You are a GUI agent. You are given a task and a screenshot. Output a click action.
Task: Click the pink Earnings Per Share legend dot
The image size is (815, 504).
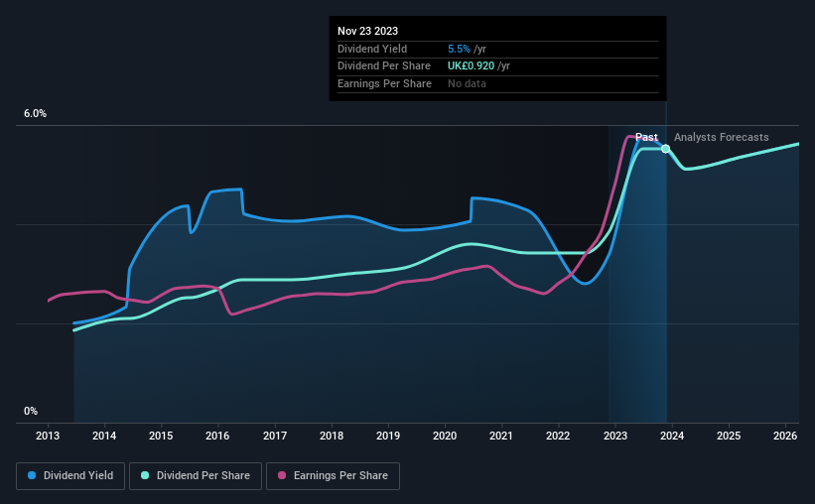(282, 475)
